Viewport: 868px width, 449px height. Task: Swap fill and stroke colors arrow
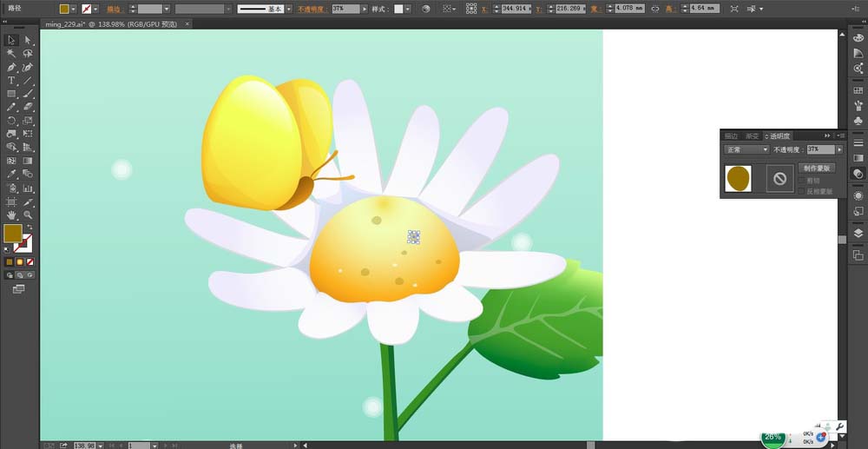[x=30, y=227]
